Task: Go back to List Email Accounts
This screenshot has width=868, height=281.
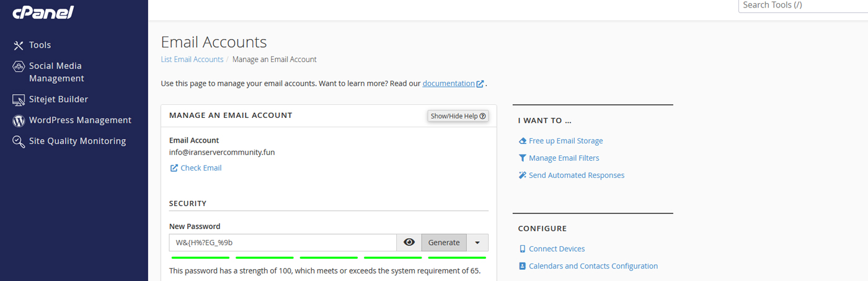Action: [192, 60]
